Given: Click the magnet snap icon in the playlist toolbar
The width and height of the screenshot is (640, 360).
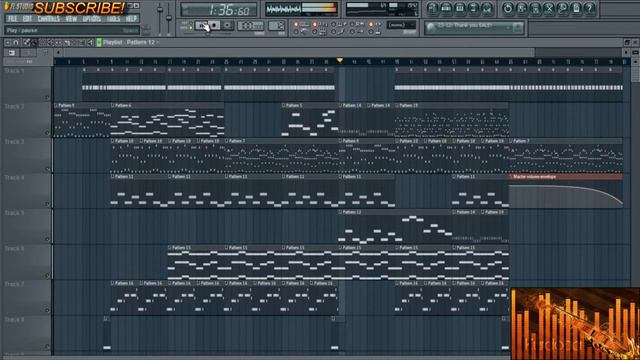Looking at the screenshot, I should (x=16, y=42).
